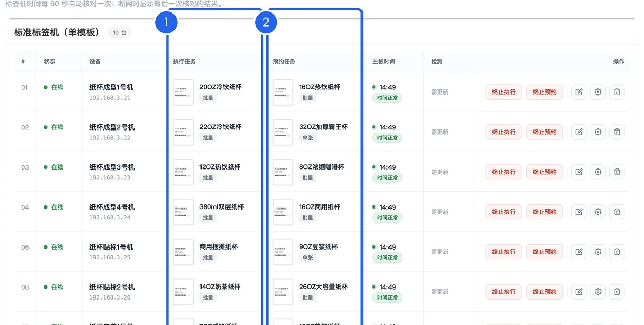Open the 22OZ冷饮纸杯 label thumbnail

coord(183,132)
